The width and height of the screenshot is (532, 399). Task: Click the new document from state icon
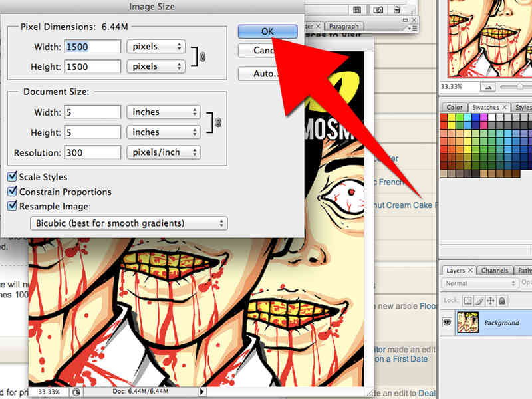point(357,10)
